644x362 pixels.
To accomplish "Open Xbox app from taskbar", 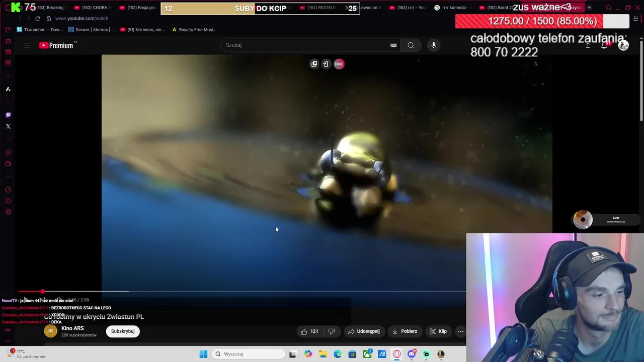I will [x=367, y=354].
